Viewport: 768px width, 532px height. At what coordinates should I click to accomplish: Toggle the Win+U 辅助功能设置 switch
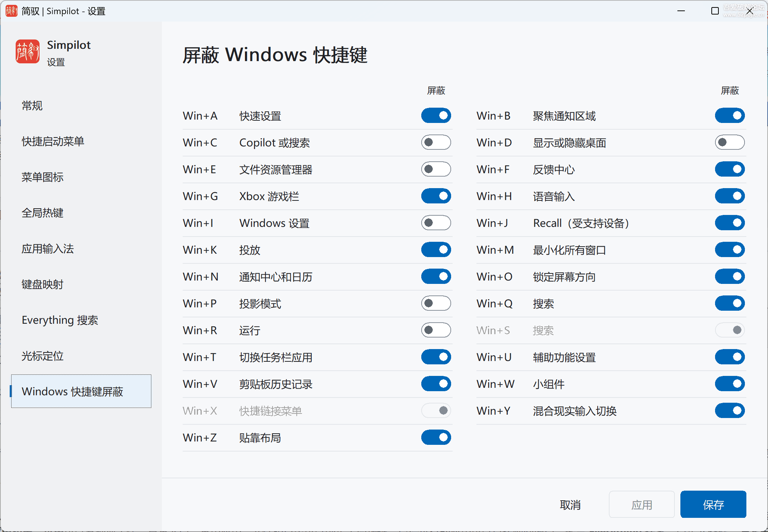click(730, 357)
